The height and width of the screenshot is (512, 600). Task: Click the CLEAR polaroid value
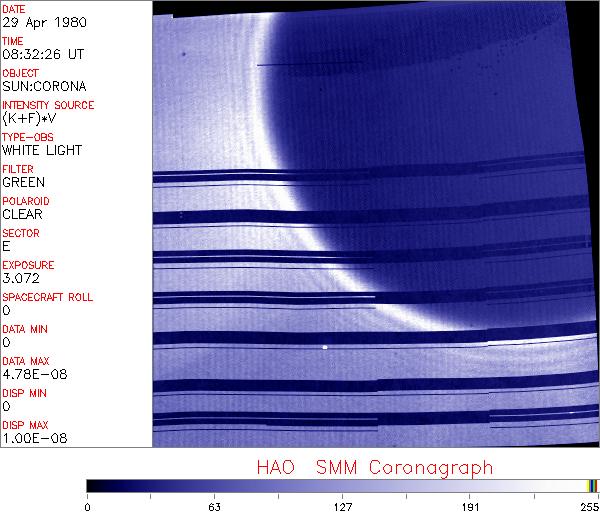pyautogui.click(x=22, y=214)
